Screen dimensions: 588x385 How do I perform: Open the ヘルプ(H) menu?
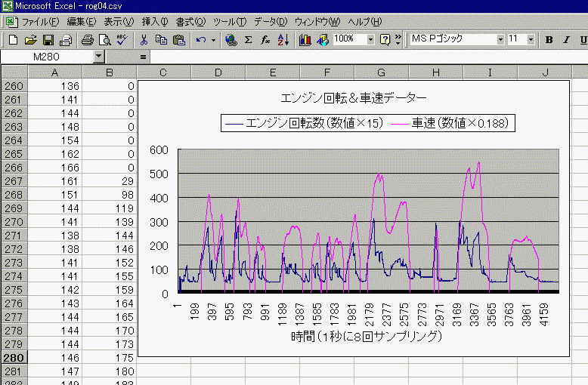[x=365, y=22]
